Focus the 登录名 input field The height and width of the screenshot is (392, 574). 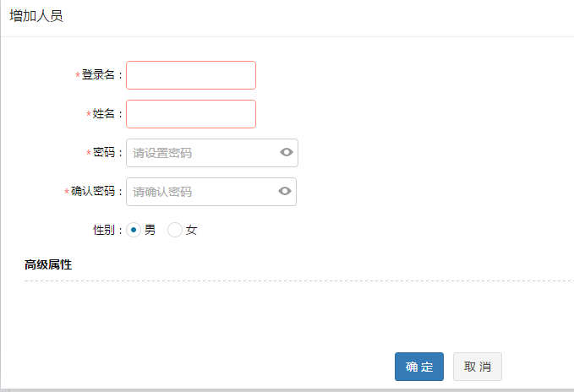190,75
